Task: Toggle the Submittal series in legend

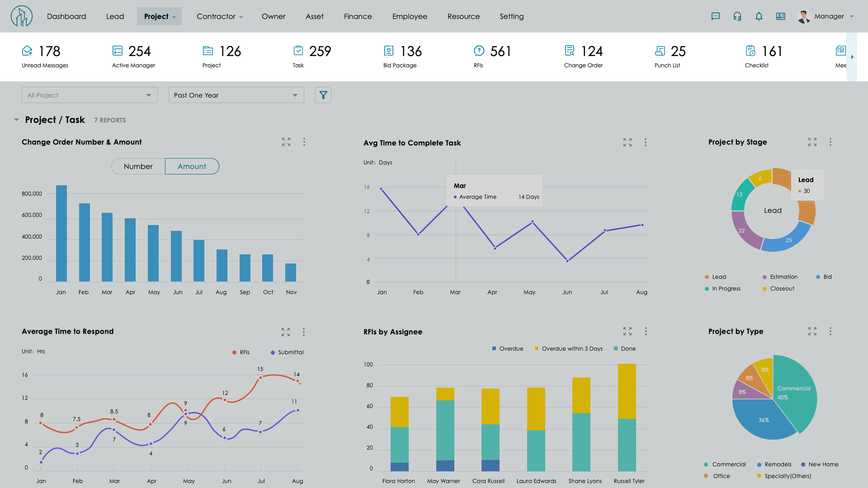Action: pyautogui.click(x=287, y=352)
